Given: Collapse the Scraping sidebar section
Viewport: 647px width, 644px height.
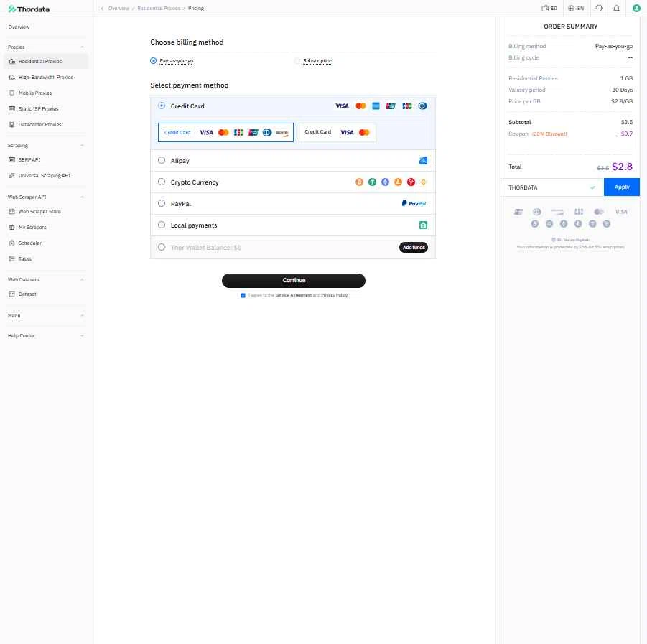Looking at the screenshot, I should (82, 146).
